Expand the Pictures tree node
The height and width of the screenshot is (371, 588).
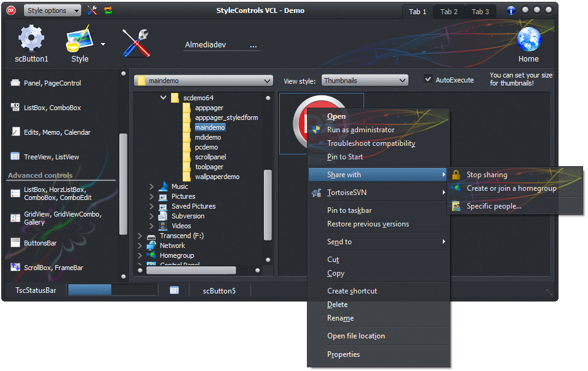tap(151, 196)
